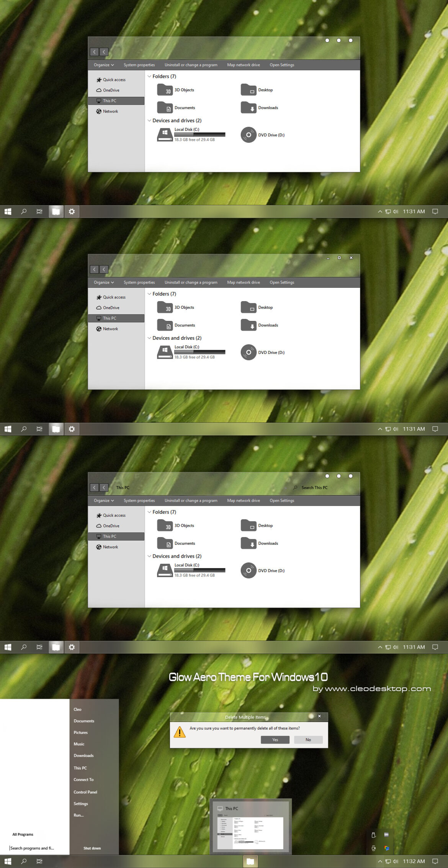Open Organize dropdown in window with square caption buttons

coord(104,283)
